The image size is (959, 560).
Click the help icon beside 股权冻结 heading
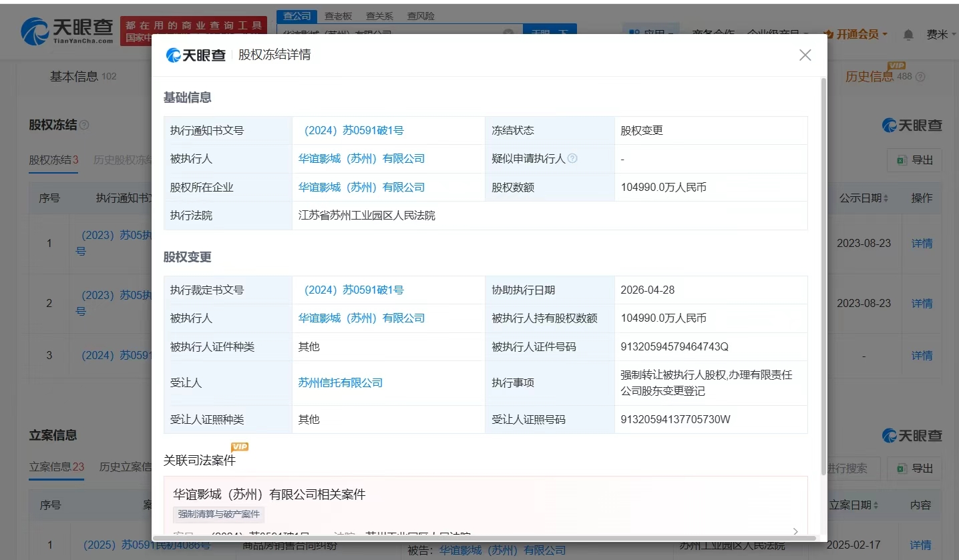(x=84, y=125)
